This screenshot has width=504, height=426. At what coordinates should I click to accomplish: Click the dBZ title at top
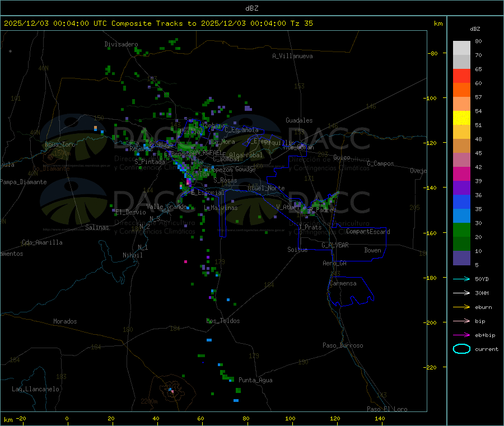(251, 8)
